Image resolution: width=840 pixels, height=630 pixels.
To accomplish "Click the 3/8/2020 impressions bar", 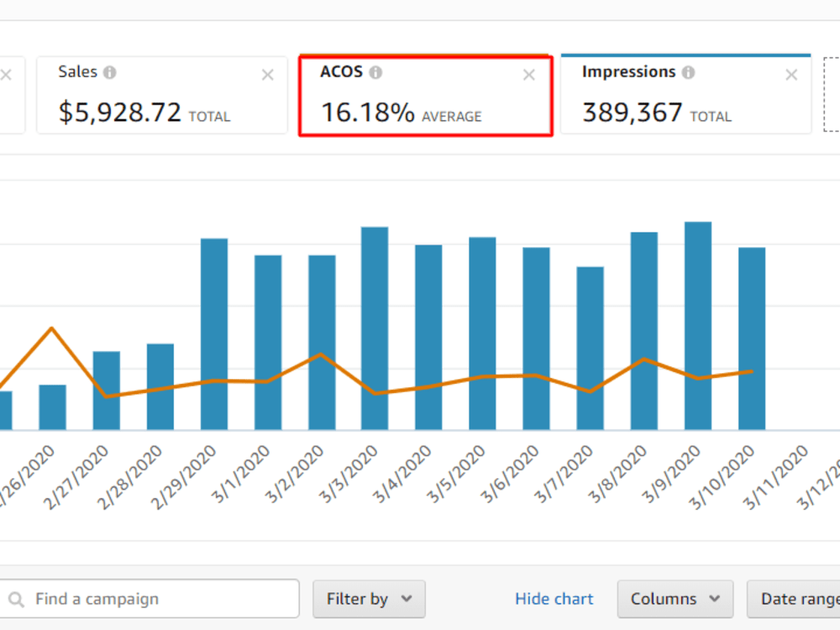I will (x=644, y=331).
